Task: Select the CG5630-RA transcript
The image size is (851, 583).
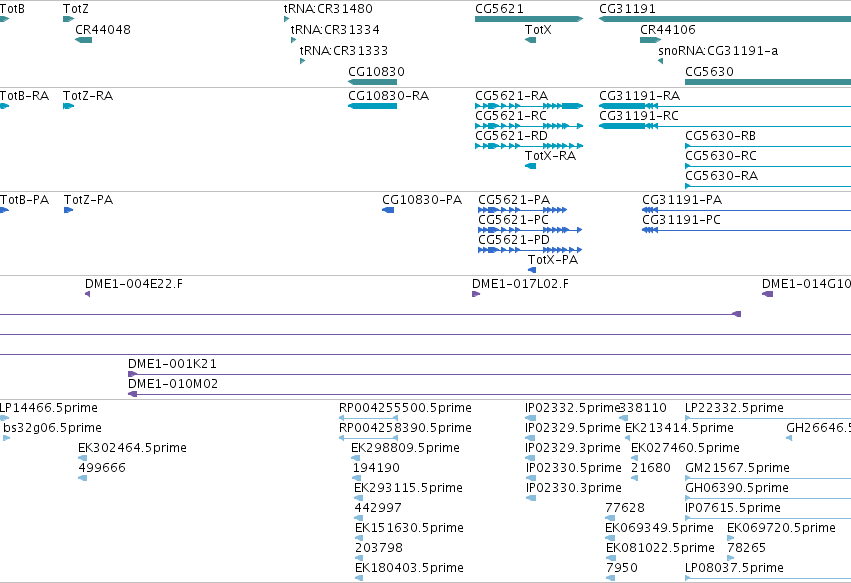Action: pyautogui.click(x=768, y=186)
